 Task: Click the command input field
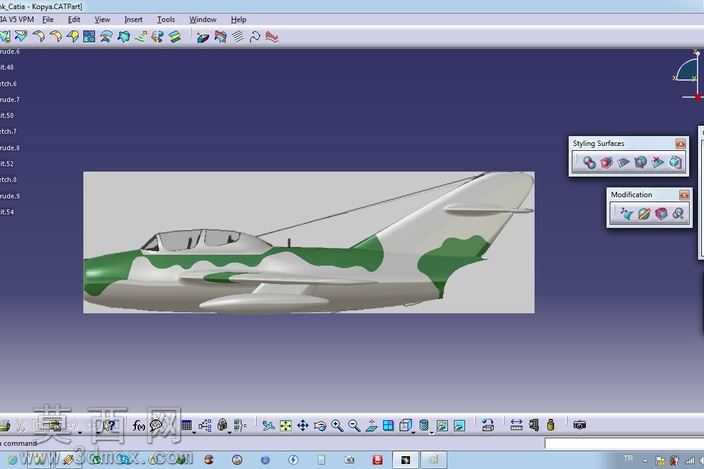624,444
